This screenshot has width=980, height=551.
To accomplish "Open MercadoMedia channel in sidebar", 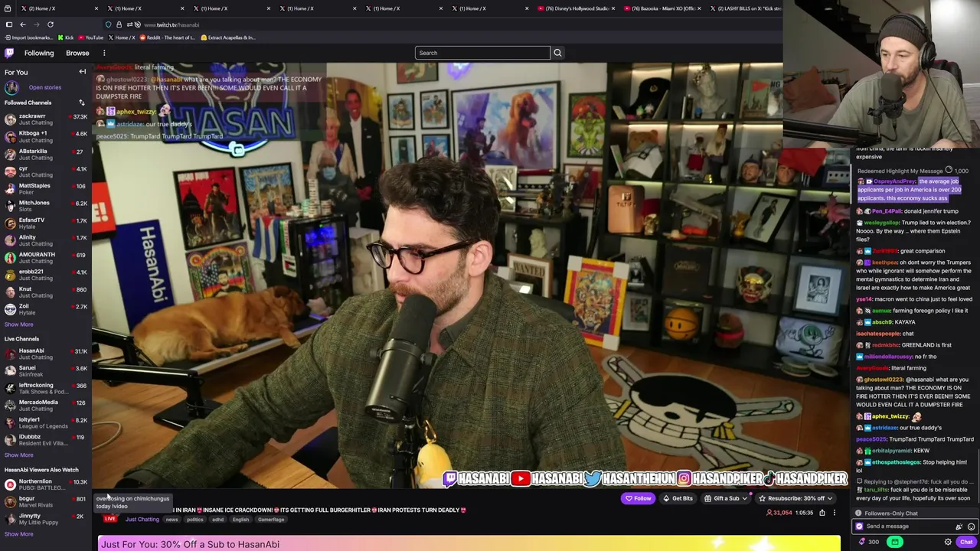I will [x=46, y=406].
